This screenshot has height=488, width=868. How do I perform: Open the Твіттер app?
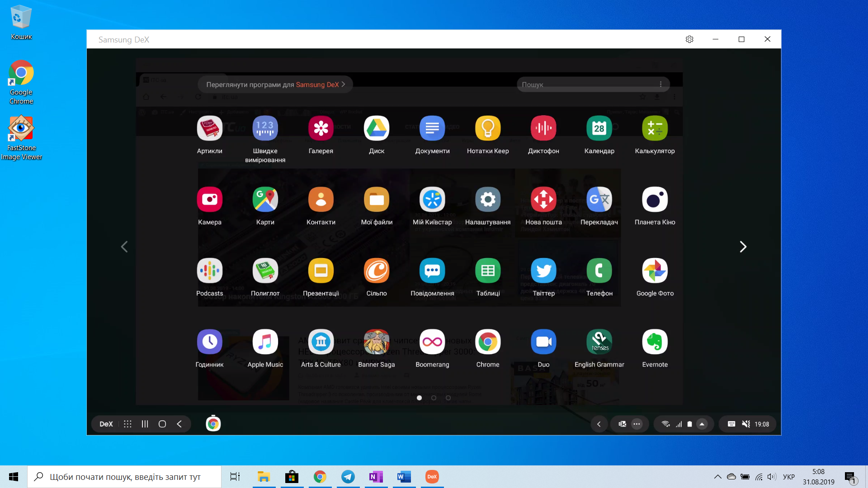(543, 271)
